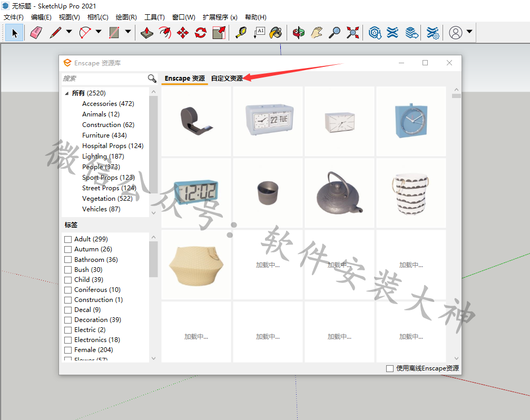This screenshot has height=420, width=530.
Task: Open the Extension Manager icon
Action: (x=433, y=33)
